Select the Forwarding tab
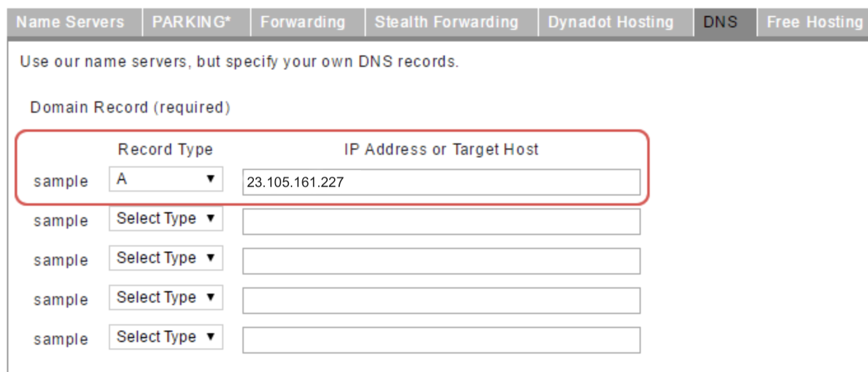 pos(303,22)
